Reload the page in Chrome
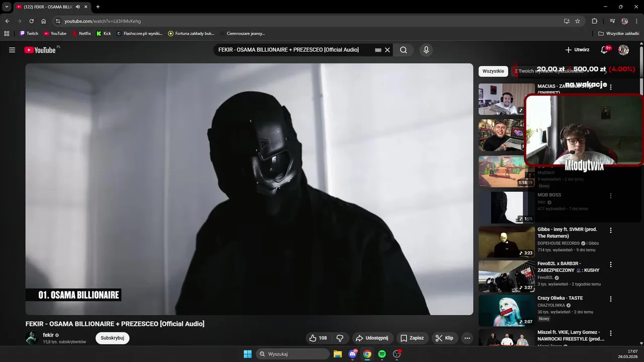 (31, 21)
